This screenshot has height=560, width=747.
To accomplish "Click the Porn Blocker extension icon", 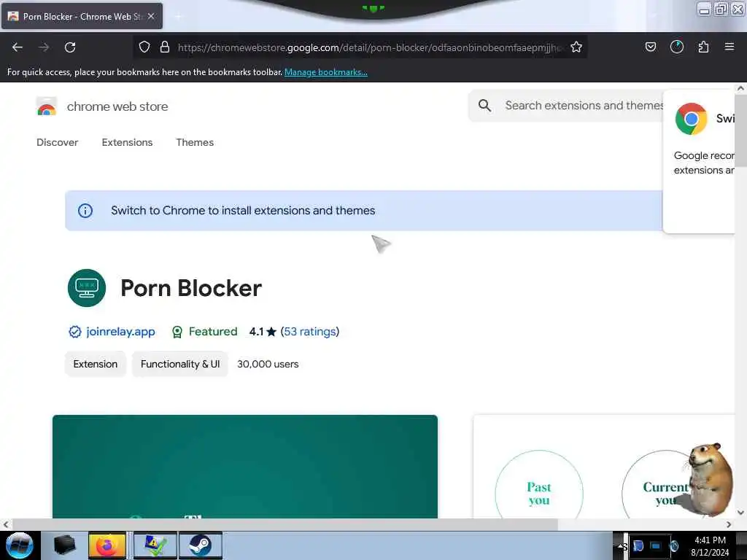I will click(87, 287).
